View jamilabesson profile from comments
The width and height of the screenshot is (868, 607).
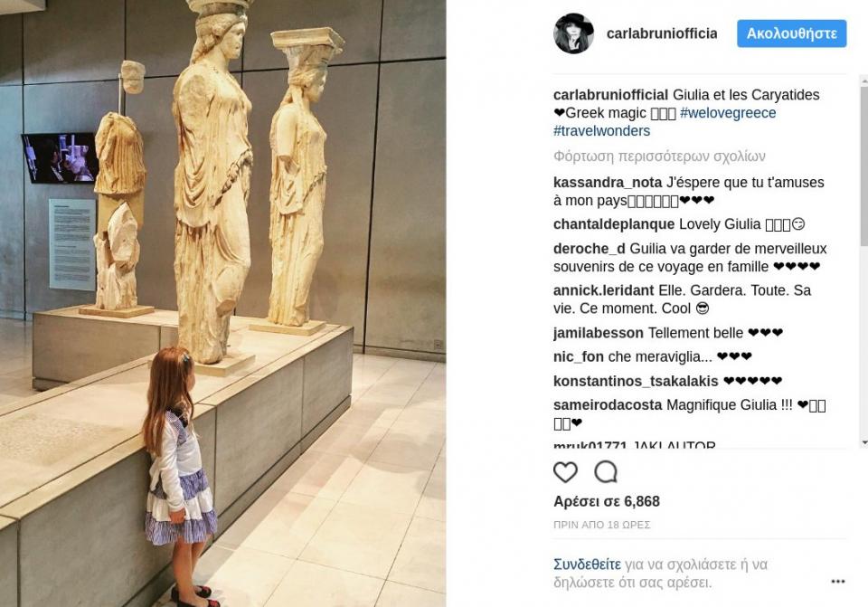[599, 333]
